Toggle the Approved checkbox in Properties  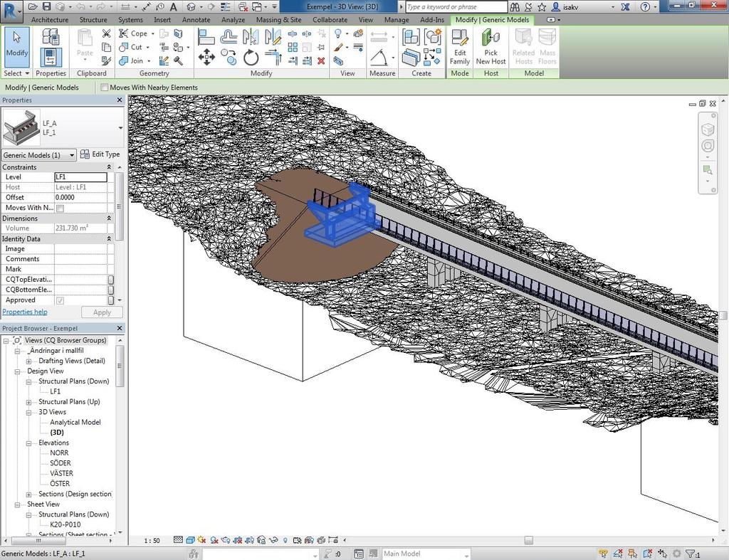tap(60, 301)
